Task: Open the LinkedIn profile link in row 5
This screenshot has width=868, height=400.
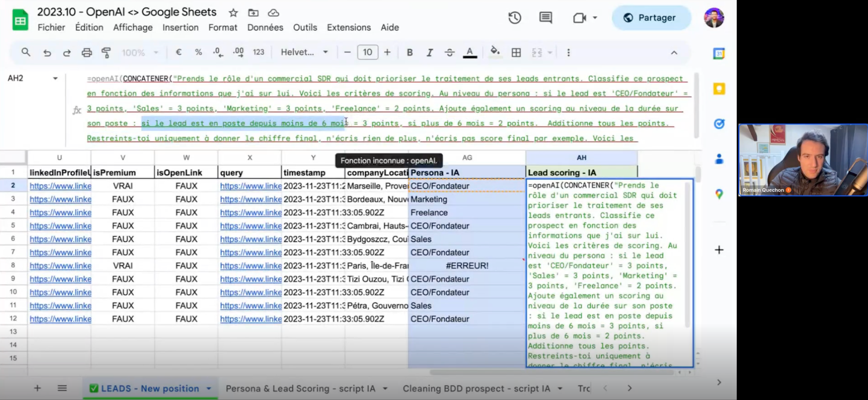Action: (60, 226)
